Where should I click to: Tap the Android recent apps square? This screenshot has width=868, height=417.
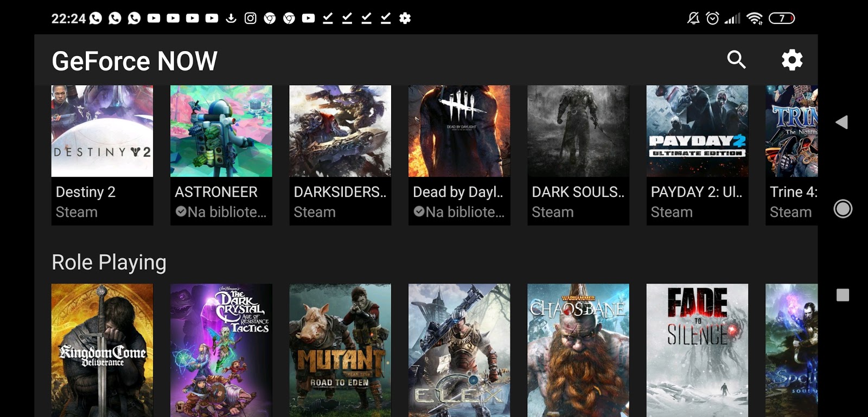(843, 295)
